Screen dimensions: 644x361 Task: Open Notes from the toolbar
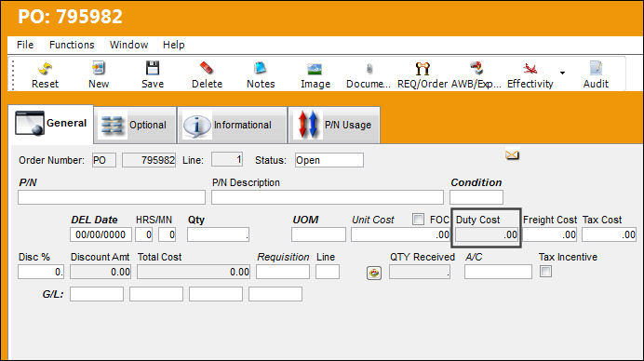[x=261, y=68]
